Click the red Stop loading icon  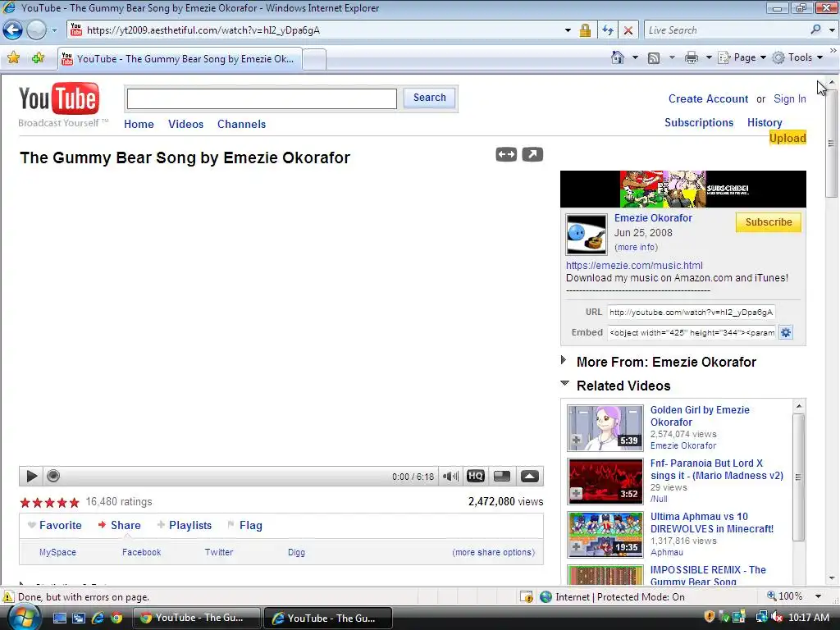(x=628, y=30)
